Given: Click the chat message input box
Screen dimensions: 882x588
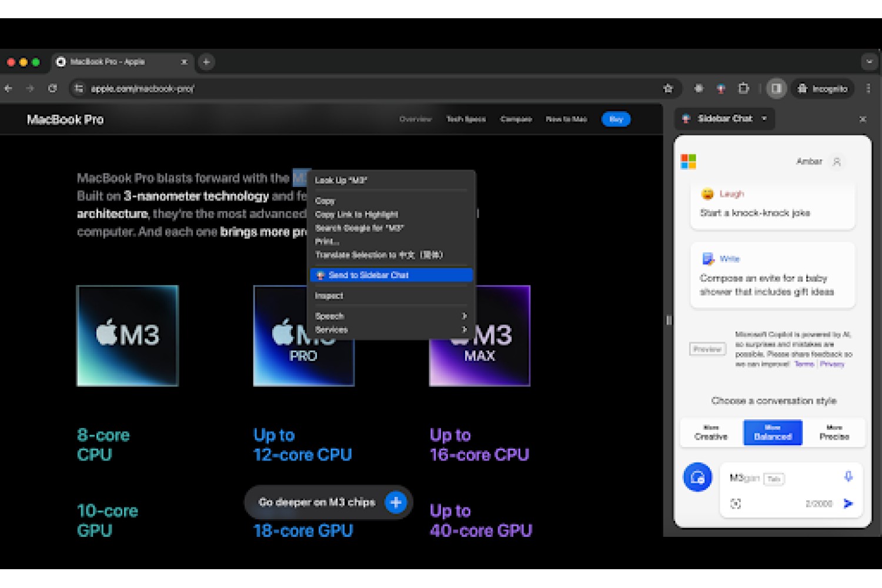Looking at the screenshot, I should click(x=791, y=489).
